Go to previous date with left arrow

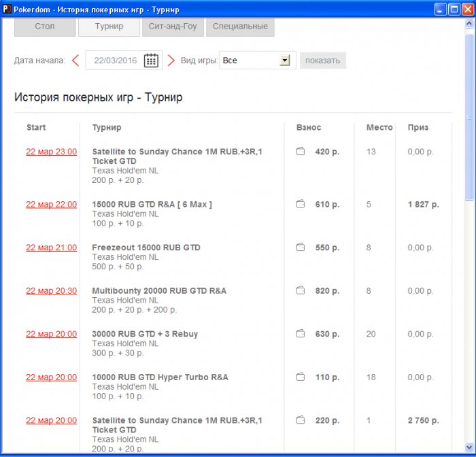pos(75,60)
